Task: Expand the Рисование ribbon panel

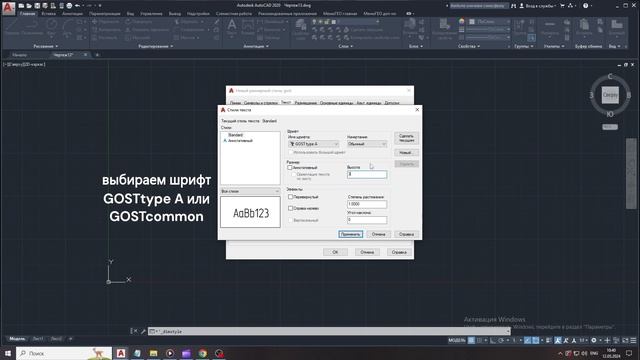Action: click(x=46, y=46)
